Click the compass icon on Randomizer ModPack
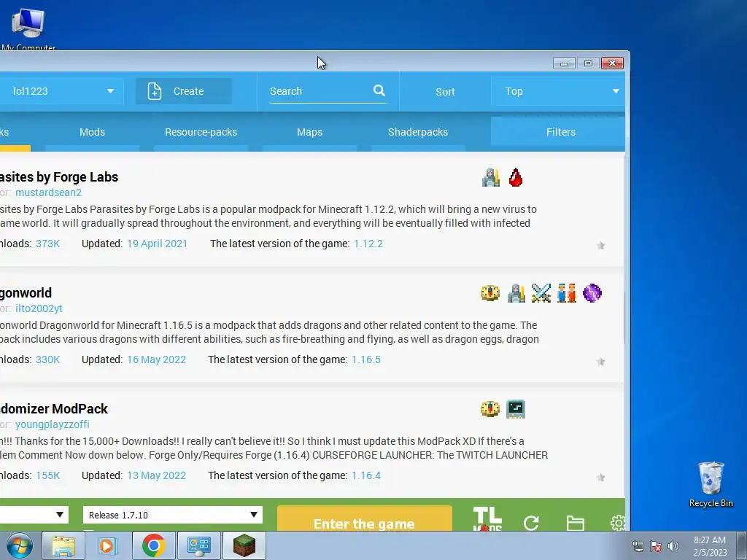 [x=490, y=409]
